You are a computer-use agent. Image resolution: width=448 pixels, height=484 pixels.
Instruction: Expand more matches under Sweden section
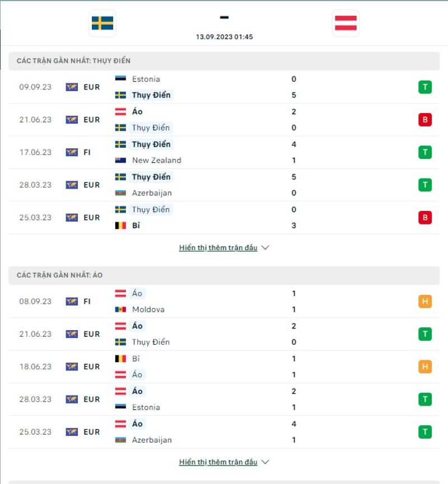click(x=218, y=247)
